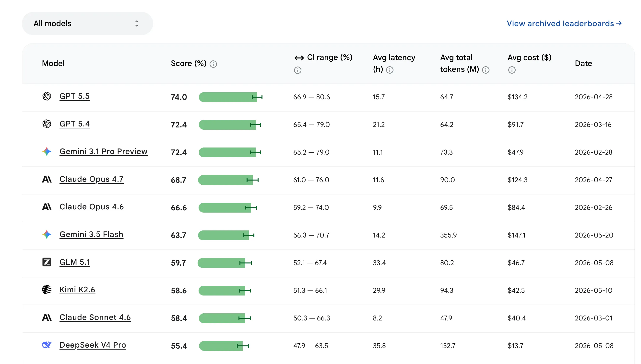Click the 66.9 — 80.6 CI range
This screenshot has height=364, width=641.
pyautogui.click(x=311, y=97)
